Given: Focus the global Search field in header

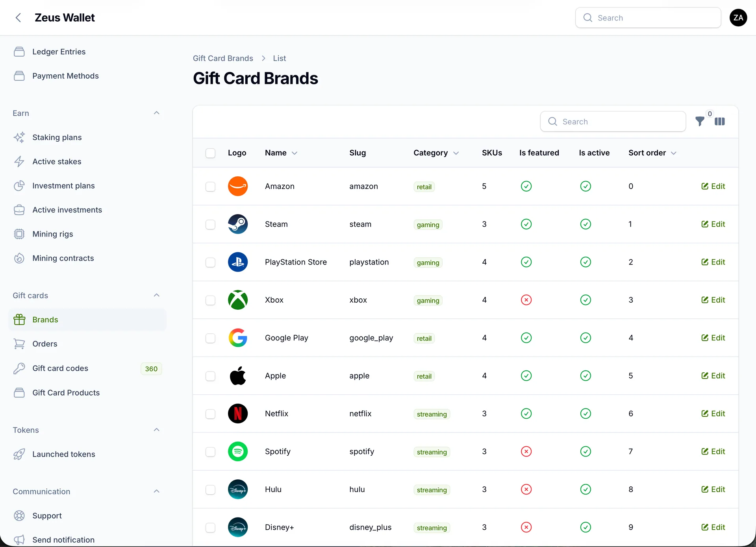Looking at the screenshot, I should pyautogui.click(x=648, y=18).
